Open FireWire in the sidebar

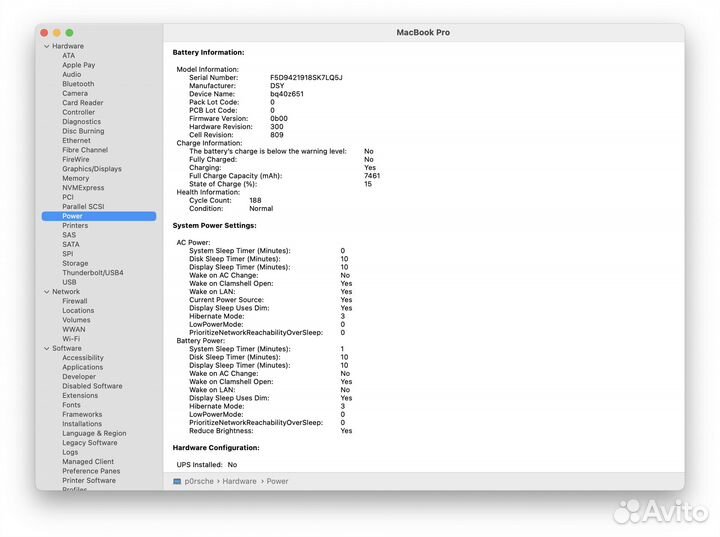[76, 159]
